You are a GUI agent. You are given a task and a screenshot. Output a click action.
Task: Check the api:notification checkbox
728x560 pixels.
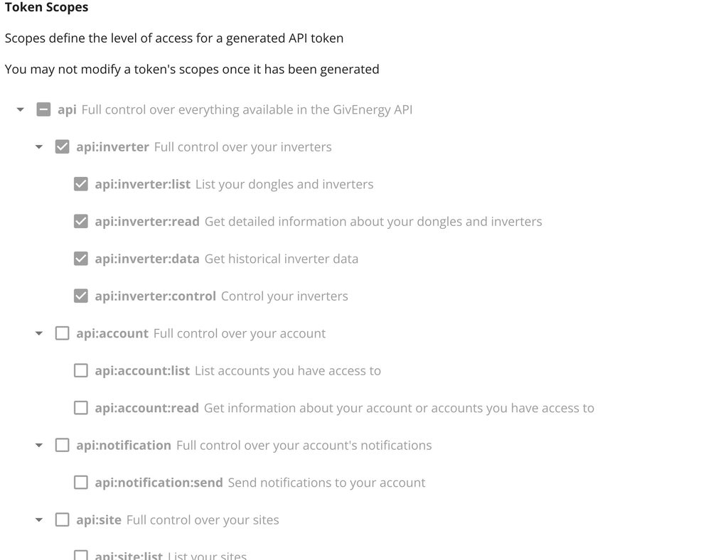[x=63, y=445]
